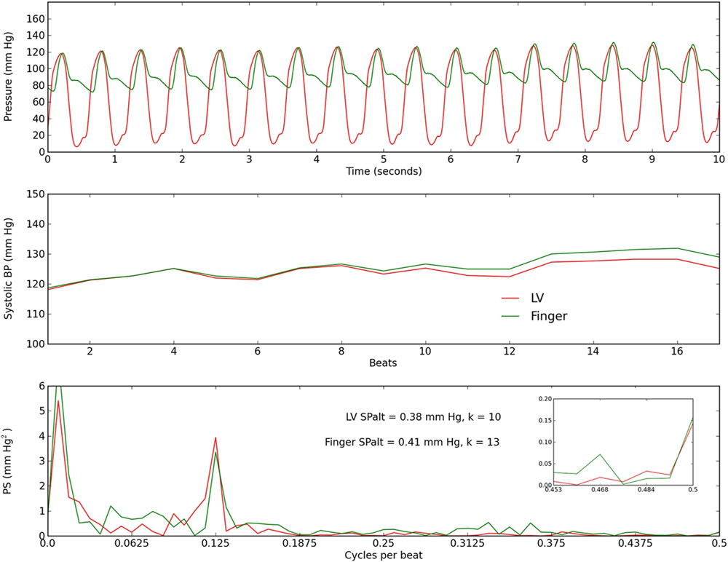Image resolution: width=728 pixels, height=562 pixels.
Task: Select the "Time (seconds)" x-axis label
Action: 383,172
